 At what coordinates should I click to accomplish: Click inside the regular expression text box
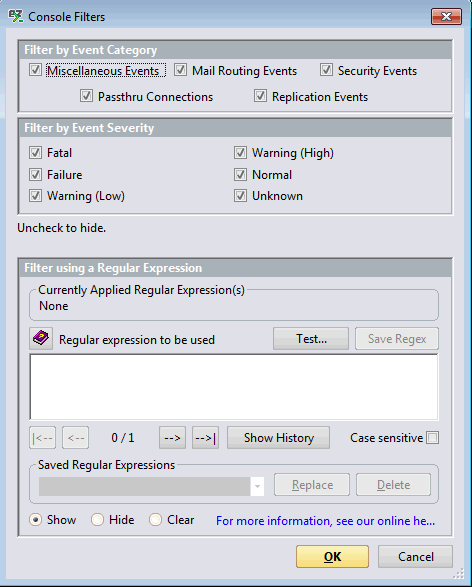[234, 387]
